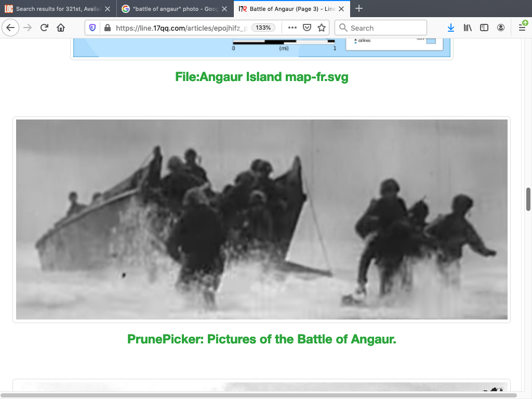
Task: Toggle the sidebar view
Action: pos(484,28)
